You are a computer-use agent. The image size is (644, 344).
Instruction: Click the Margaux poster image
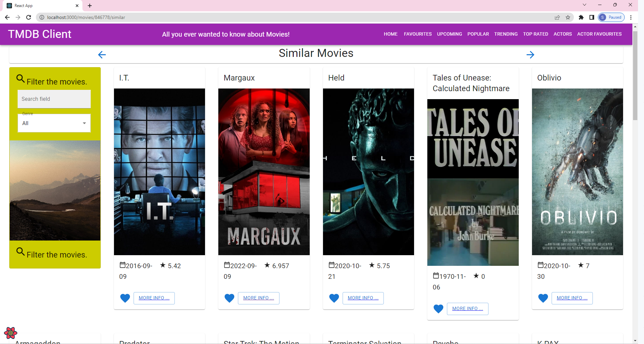[x=264, y=172]
